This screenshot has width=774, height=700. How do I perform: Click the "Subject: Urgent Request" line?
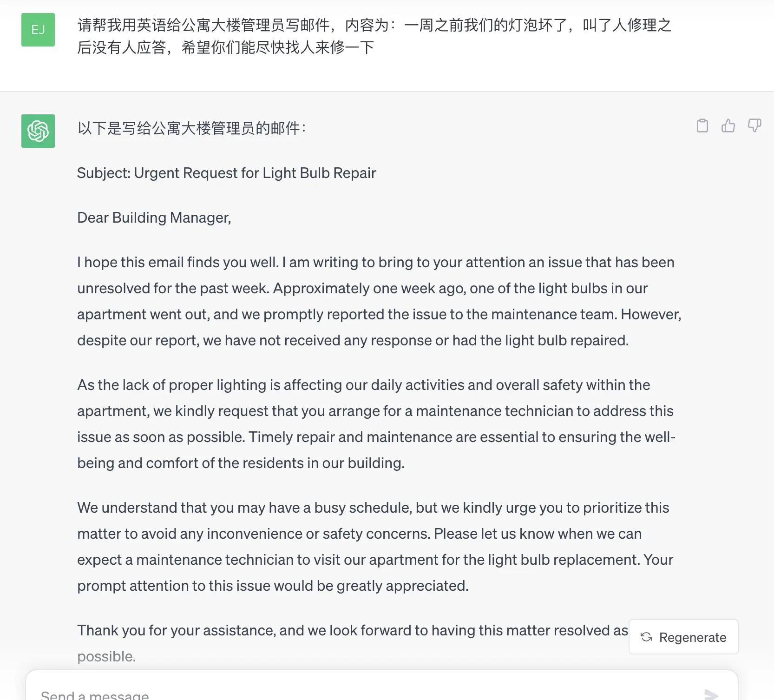(226, 173)
